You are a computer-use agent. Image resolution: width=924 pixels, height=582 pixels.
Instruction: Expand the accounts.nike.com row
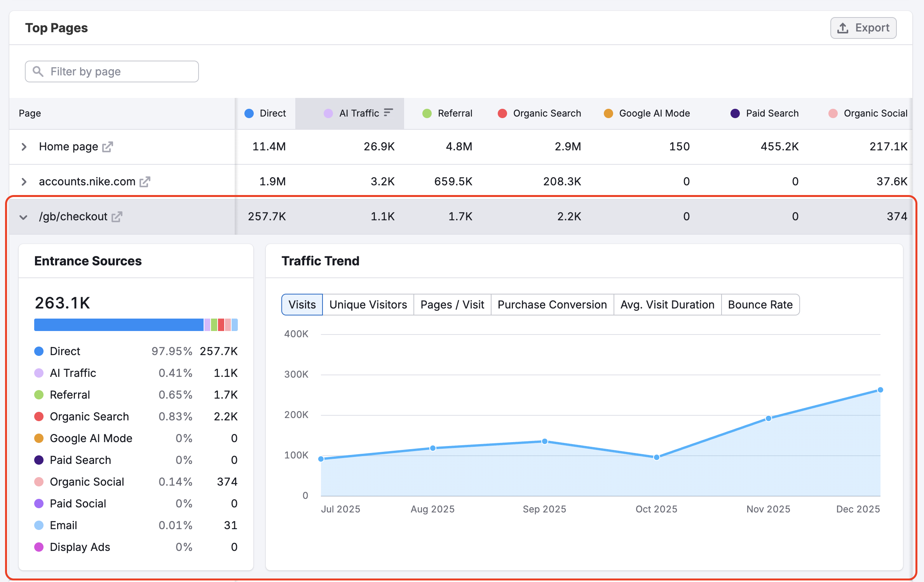point(24,181)
